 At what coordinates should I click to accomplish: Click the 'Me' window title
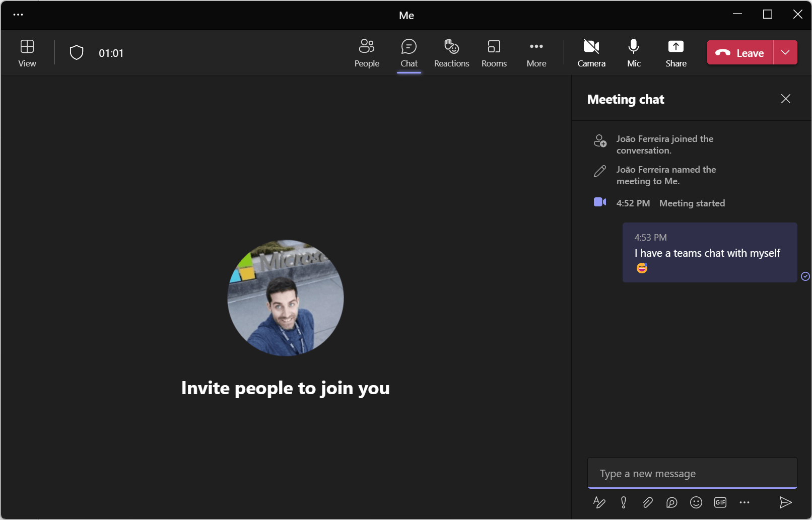[x=407, y=16]
